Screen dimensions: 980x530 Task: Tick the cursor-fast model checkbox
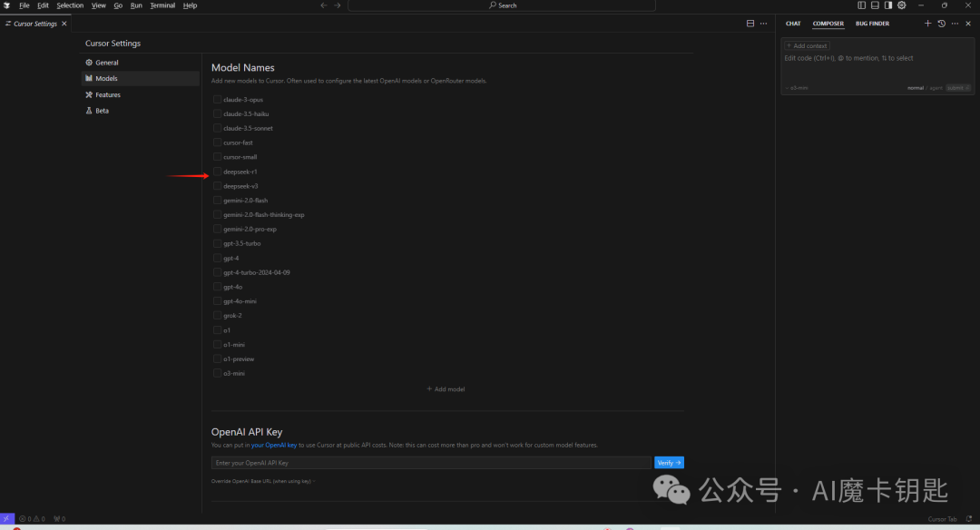click(x=217, y=142)
